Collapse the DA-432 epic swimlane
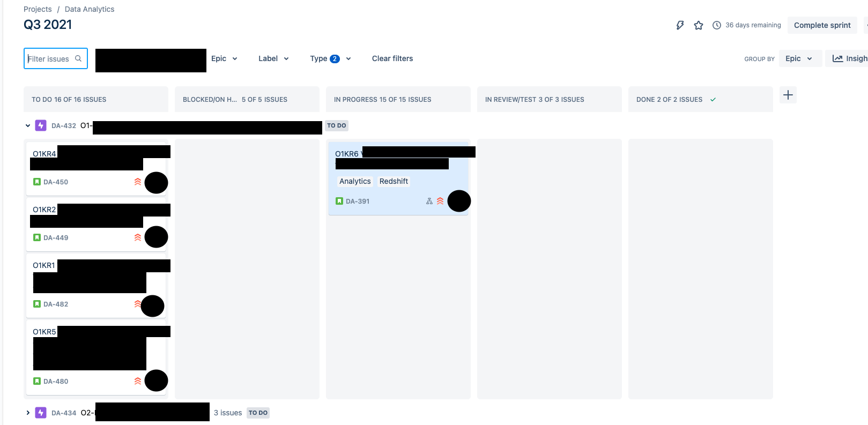 (x=28, y=125)
